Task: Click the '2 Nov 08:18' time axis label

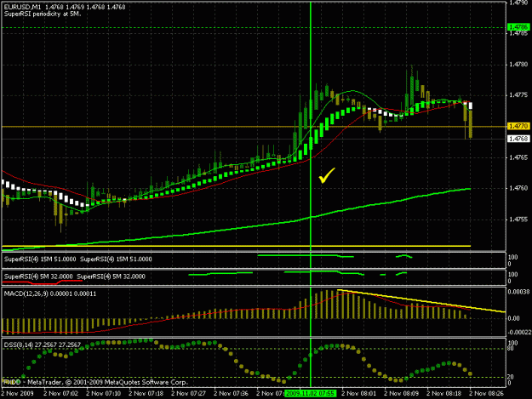Action: tap(444, 393)
